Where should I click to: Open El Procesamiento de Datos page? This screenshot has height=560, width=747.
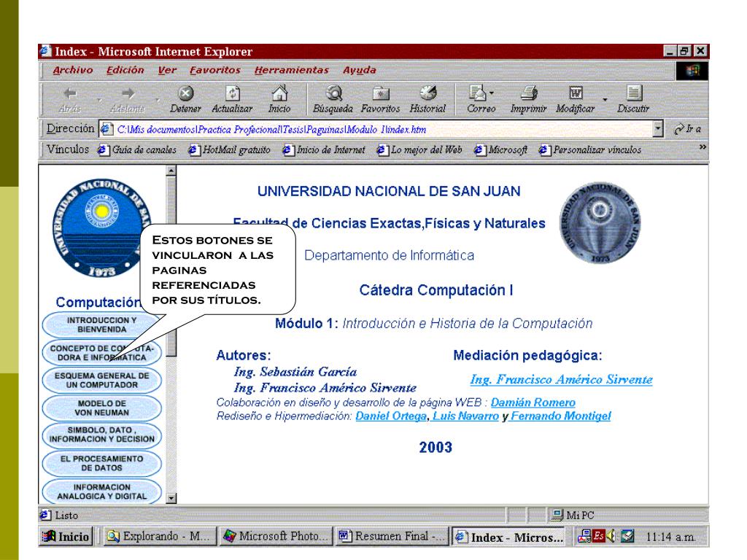point(102,463)
